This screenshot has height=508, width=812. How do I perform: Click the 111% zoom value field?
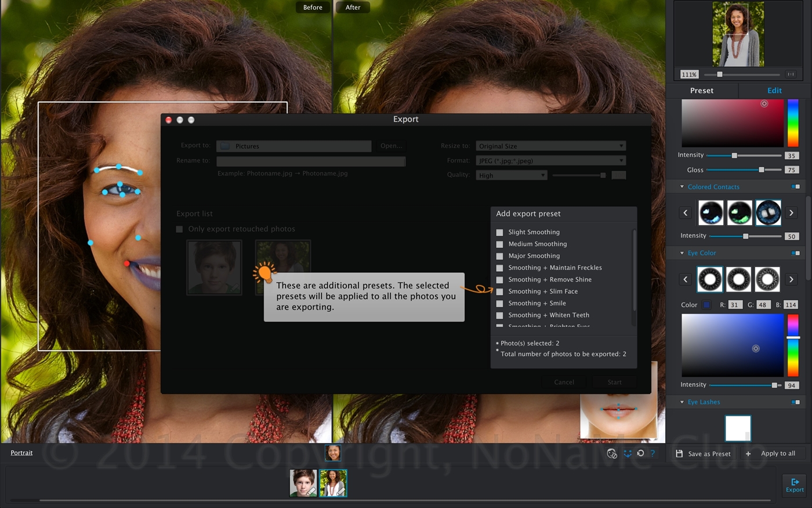689,74
